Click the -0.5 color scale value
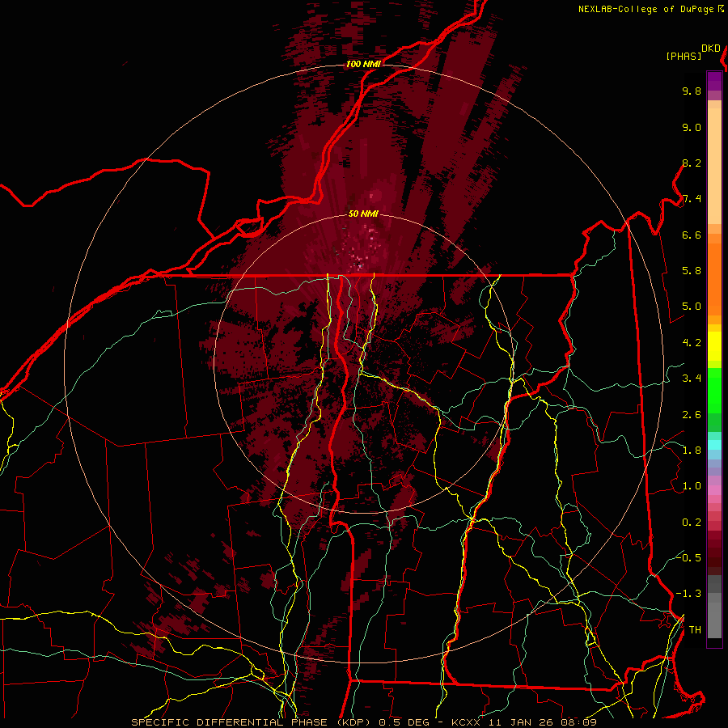Screen dimensions: 728x728 pos(688,557)
